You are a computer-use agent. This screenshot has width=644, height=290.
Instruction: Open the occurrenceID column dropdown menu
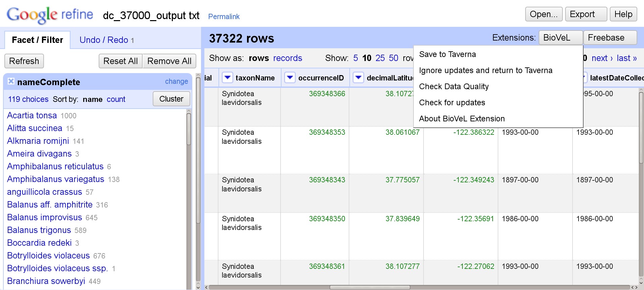[x=290, y=78]
